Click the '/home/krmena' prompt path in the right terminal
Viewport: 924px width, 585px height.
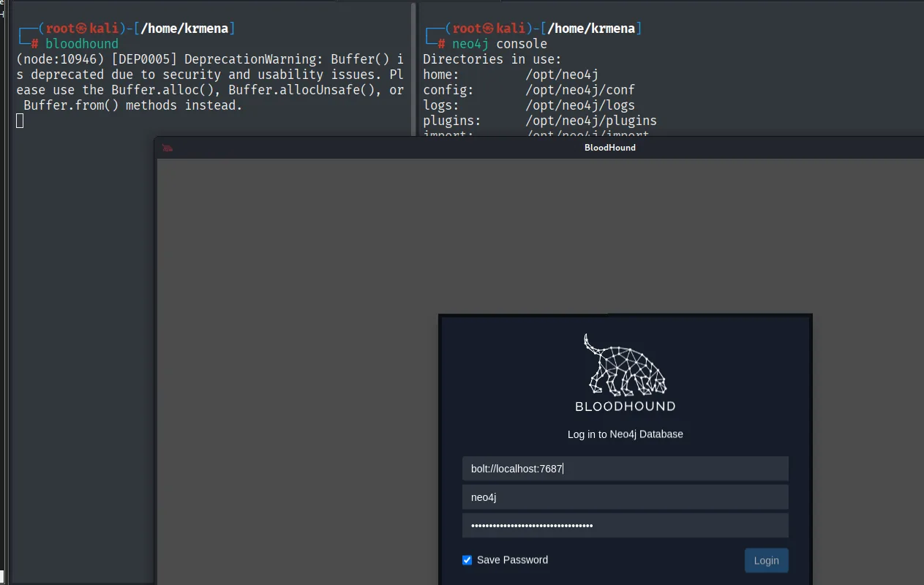(591, 29)
